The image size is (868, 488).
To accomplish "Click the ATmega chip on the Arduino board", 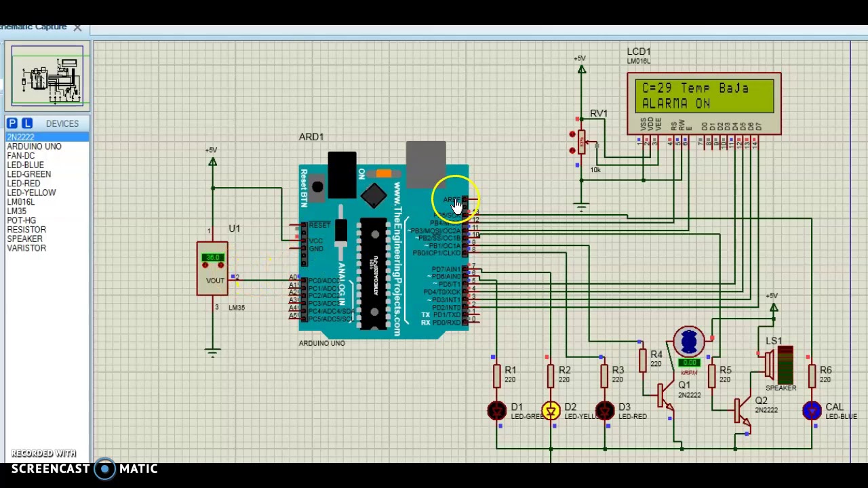I will [374, 273].
